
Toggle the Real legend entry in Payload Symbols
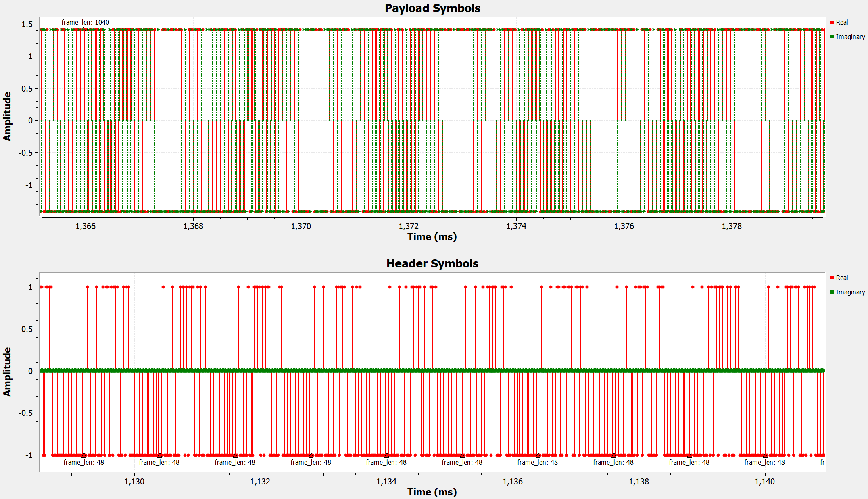coord(841,23)
